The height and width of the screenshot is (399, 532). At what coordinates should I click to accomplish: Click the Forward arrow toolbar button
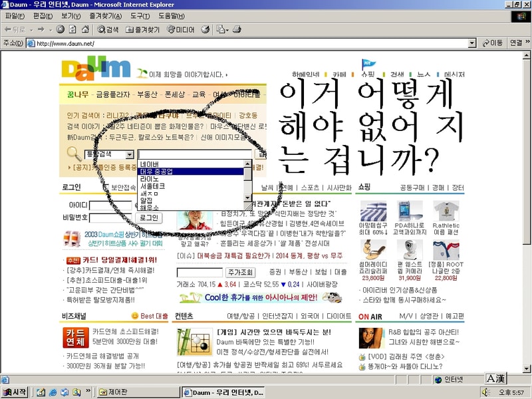click(x=41, y=30)
